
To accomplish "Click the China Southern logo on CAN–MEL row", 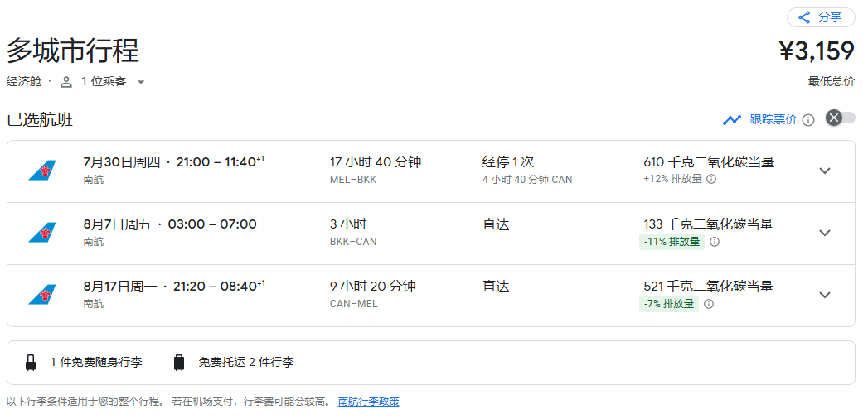I will tap(42, 294).
